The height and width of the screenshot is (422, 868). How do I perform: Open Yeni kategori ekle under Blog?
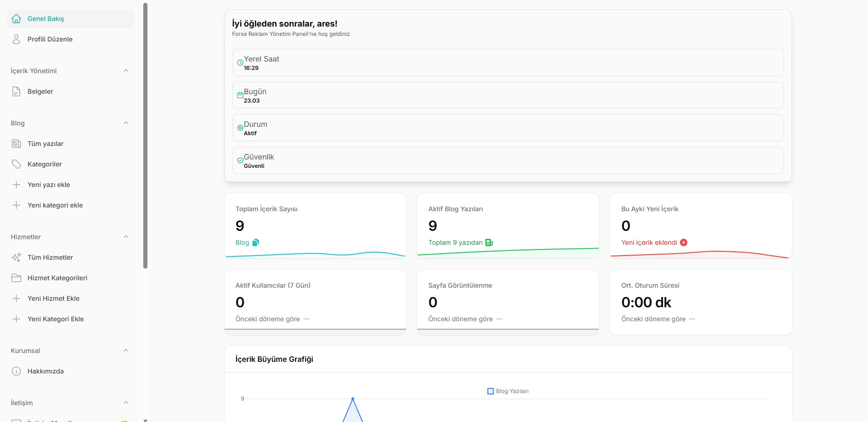55,205
